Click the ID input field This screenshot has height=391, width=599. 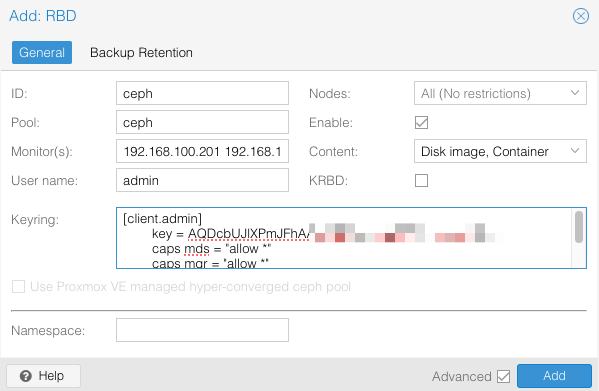(x=202, y=93)
